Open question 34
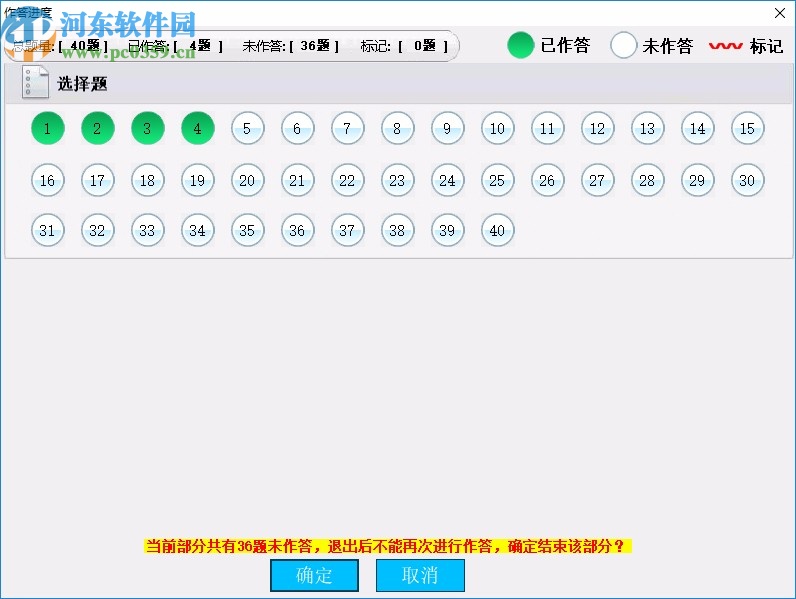796x599 pixels. click(197, 230)
